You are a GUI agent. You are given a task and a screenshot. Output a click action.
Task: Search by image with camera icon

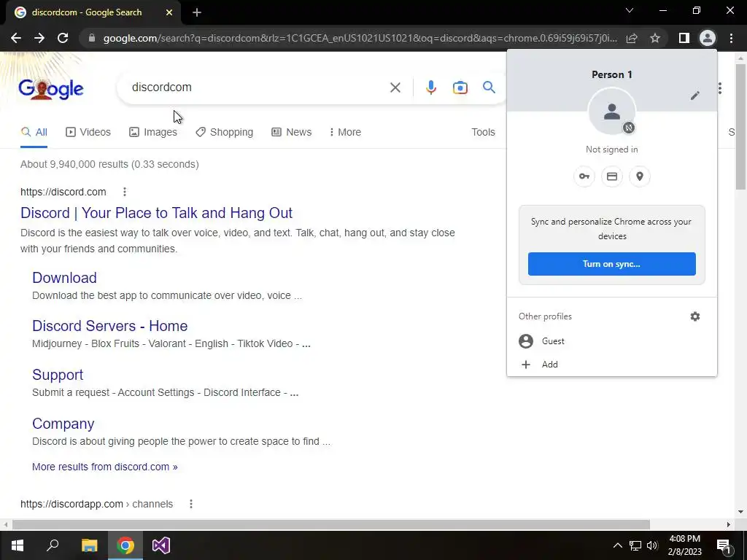click(x=460, y=87)
